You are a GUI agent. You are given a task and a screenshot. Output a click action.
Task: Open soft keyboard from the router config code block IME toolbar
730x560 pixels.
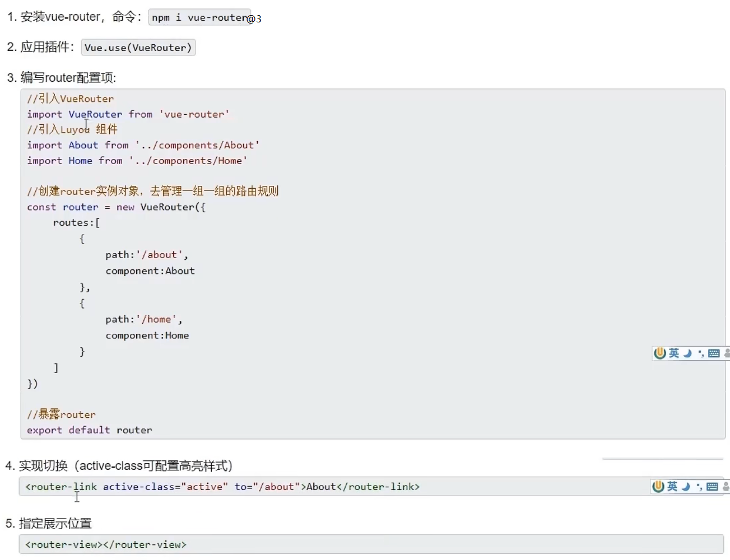714,353
